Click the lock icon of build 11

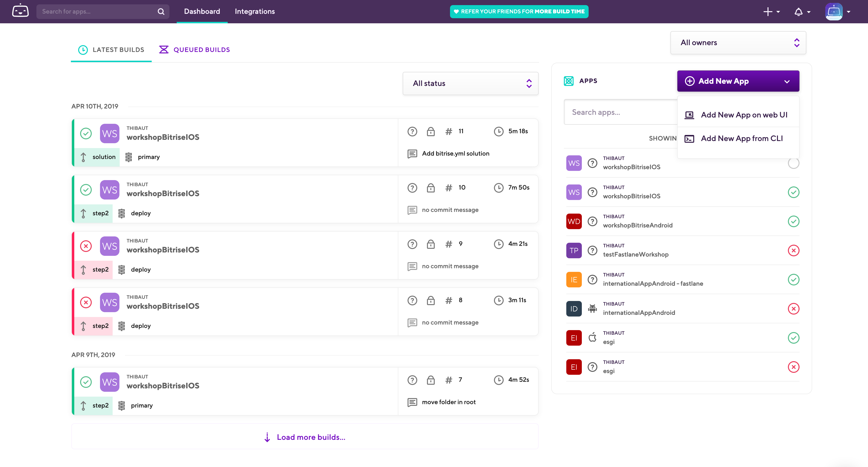point(431,131)
